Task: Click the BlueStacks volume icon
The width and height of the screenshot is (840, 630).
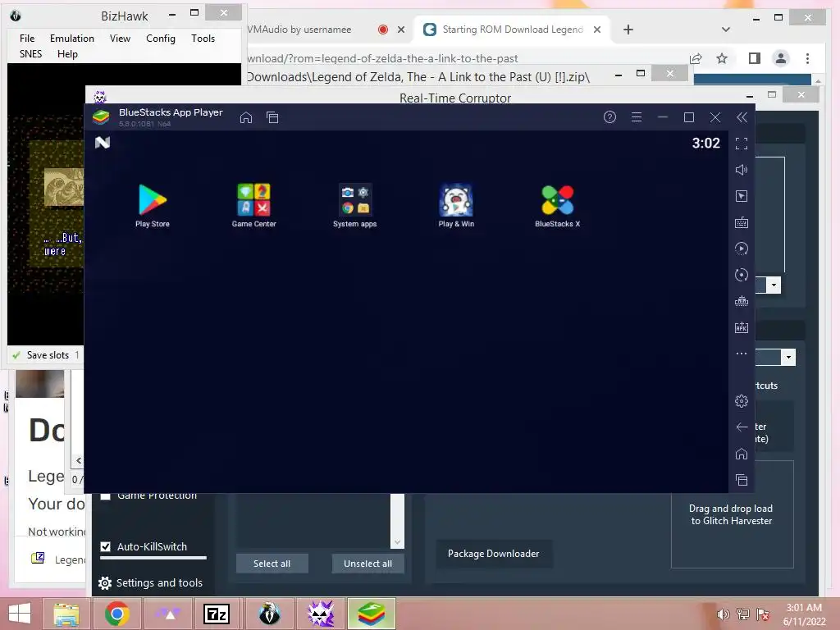Action: click(742, 170)
